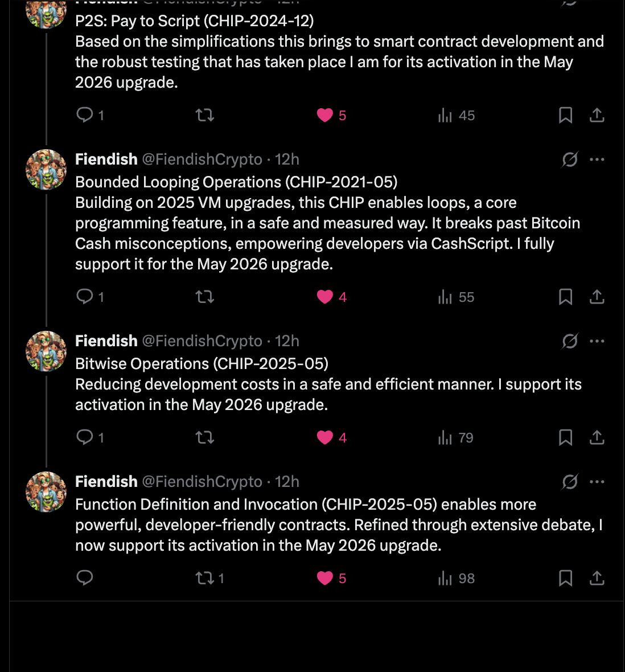Open the 12h timestamp on Bitwise post
This screenshot has width=625, height=672.
point(286,341)
